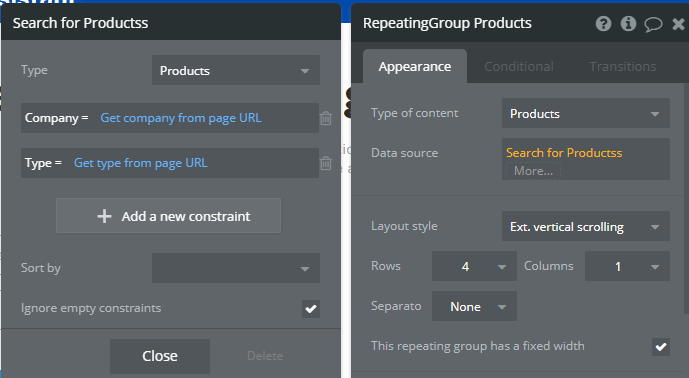Remove the Type constraint using trash icon
The image size is (689, 378).
click(326, 163)
